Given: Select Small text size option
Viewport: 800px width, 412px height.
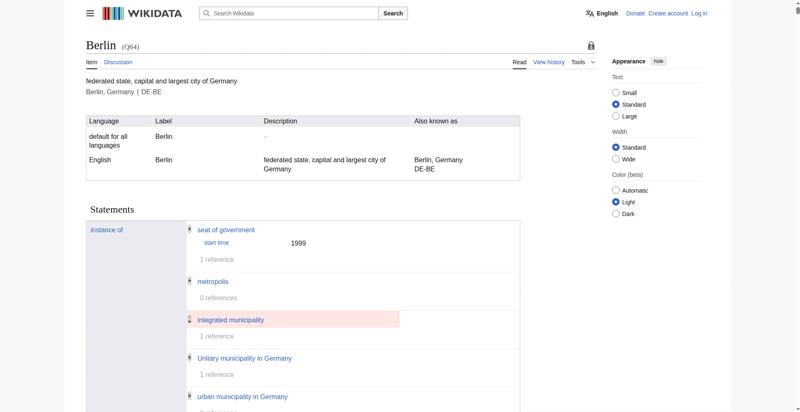Looking at the screenshot, I should click(x=616, y=93).
